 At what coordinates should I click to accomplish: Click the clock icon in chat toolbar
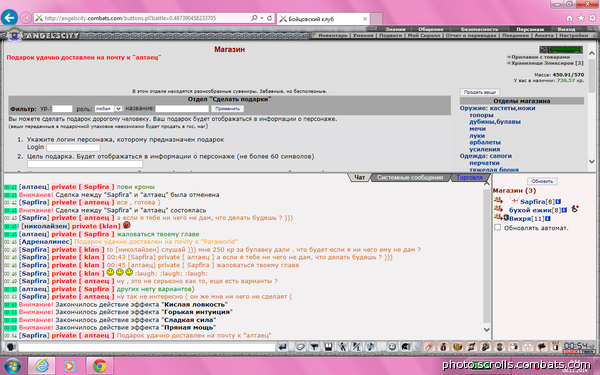(392, 347)
